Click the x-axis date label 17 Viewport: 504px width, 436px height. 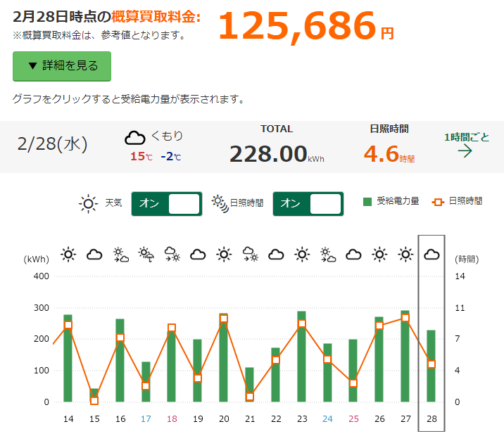(x=146, y=419)
